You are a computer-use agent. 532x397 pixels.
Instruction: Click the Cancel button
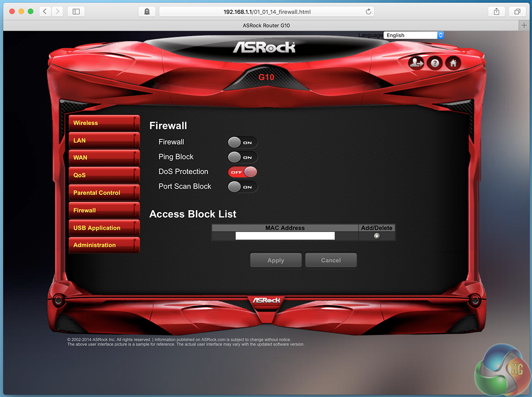(x=331, y=261)
